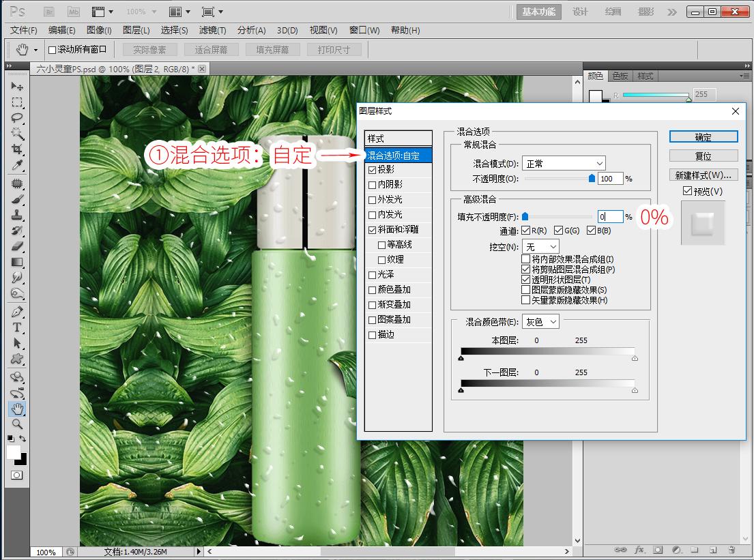Click the 新建样式(W)... button
The image size is (754, 560).
[x=704, y=175]
